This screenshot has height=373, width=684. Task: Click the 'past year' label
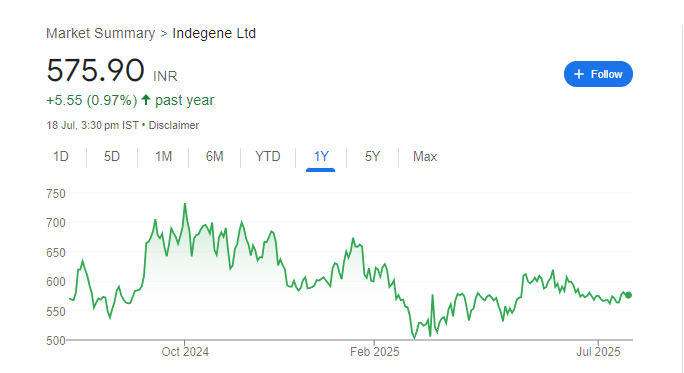(185, 100)
